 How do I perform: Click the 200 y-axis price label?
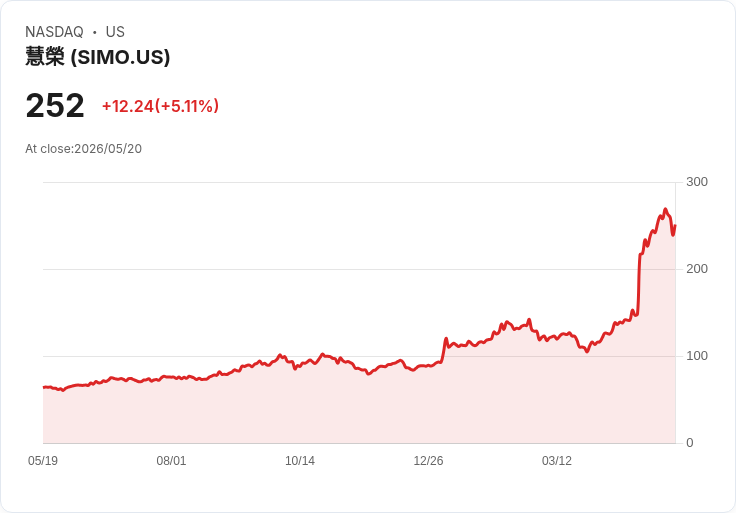697,269
